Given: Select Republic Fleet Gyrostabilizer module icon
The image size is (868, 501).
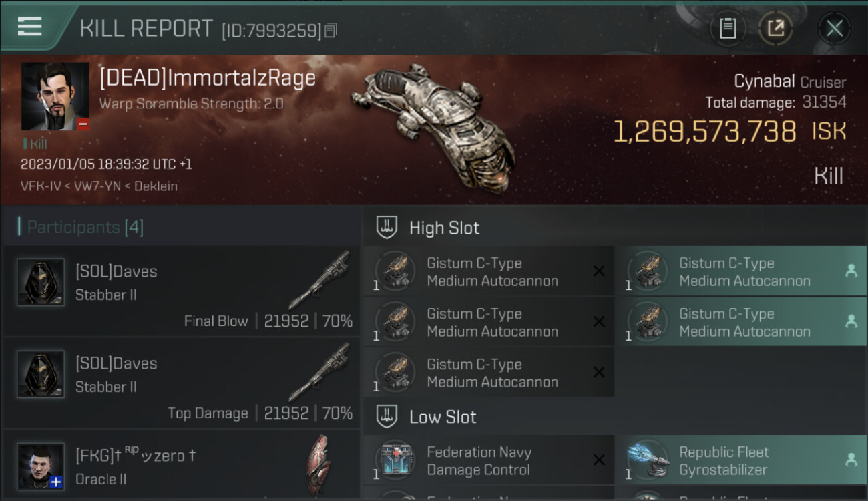Looking at the screenshot, I should (648, 460).
